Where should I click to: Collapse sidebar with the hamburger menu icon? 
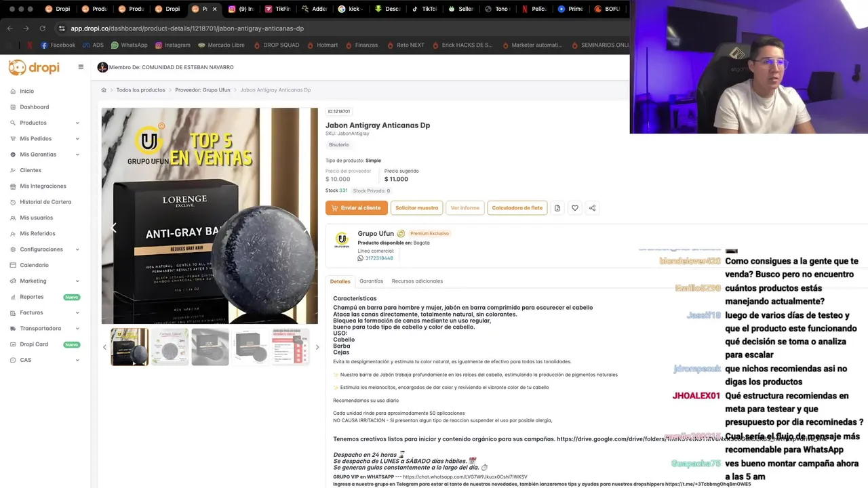[81, 67]
